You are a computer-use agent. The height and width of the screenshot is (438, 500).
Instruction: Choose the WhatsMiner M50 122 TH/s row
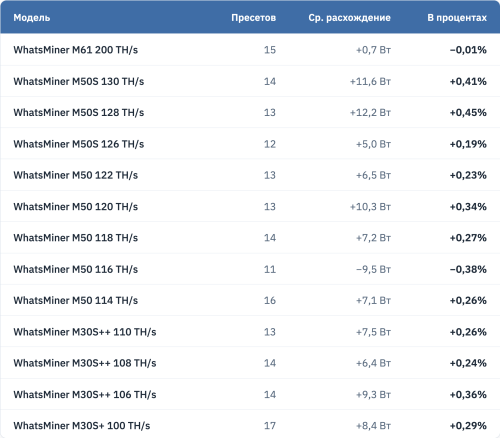tap(250, 175)
